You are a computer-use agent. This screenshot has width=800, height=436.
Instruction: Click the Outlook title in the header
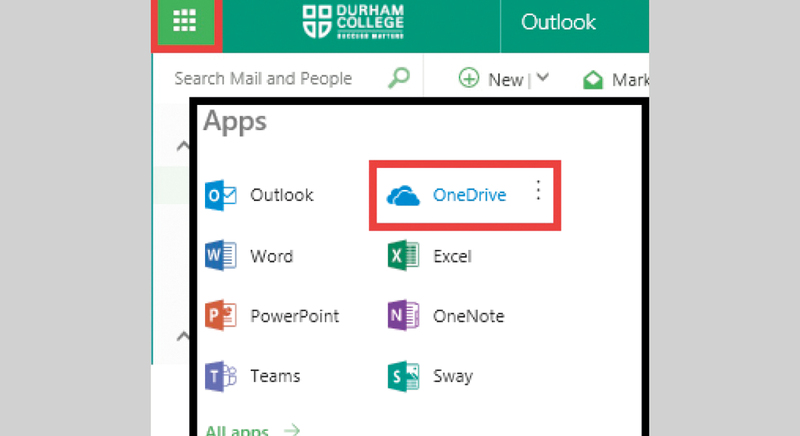(x=558, y=22)
